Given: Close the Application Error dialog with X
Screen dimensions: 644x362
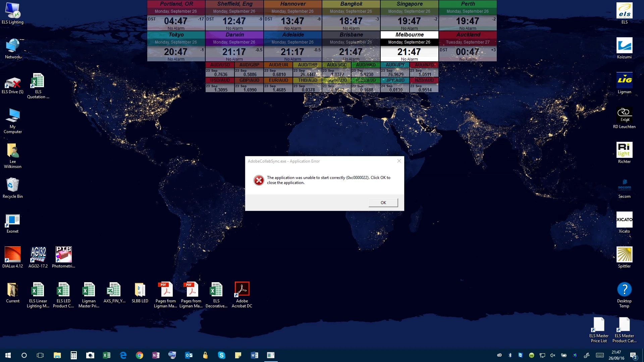Looking at the screenshot, I should pyautogui.click(x=399, y=161).
